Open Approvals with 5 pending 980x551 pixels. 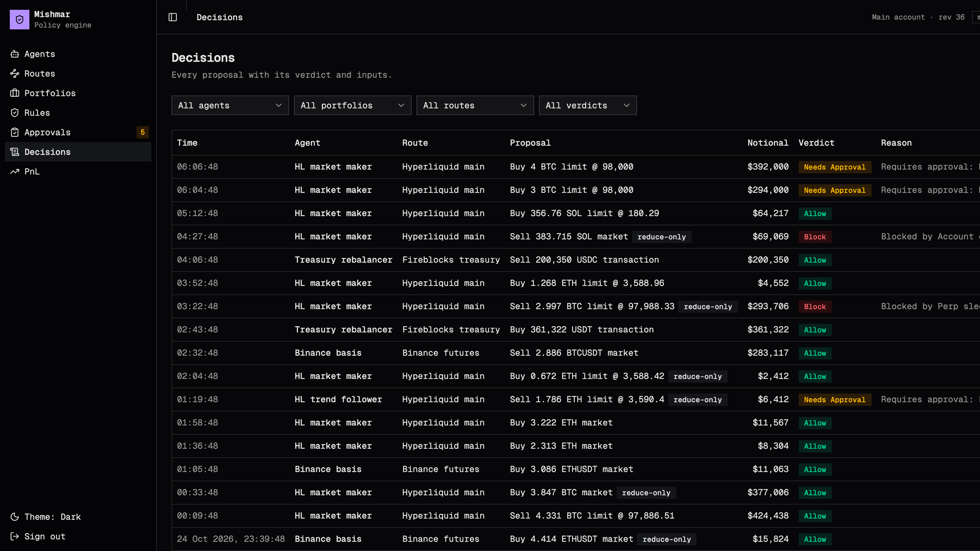coord(78,132)
